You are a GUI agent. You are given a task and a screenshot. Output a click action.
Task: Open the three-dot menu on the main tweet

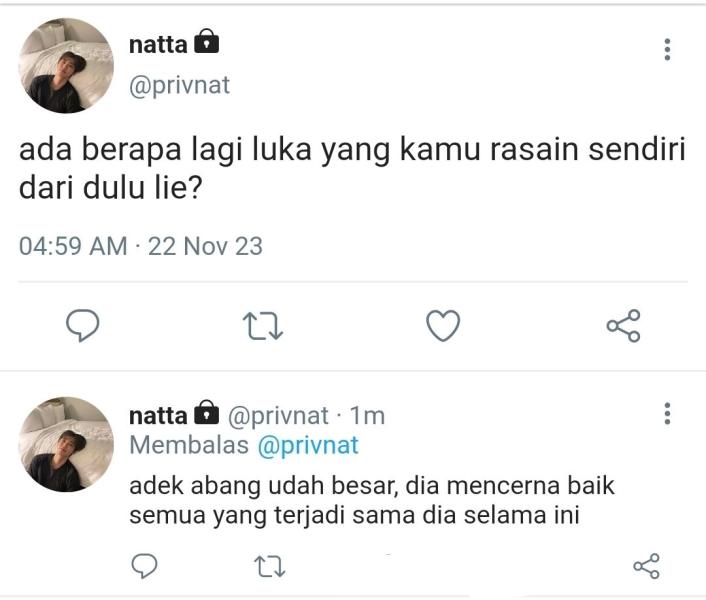click(x=667, y=49)
